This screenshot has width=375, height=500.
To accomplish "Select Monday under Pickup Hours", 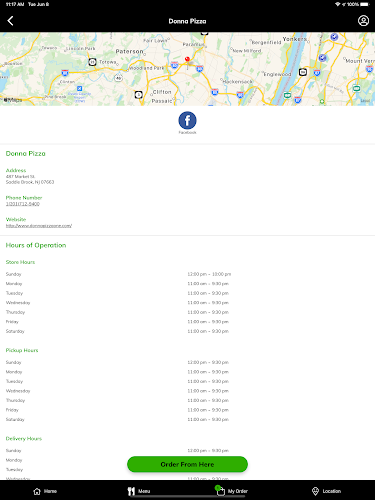I will click(14, 372).
